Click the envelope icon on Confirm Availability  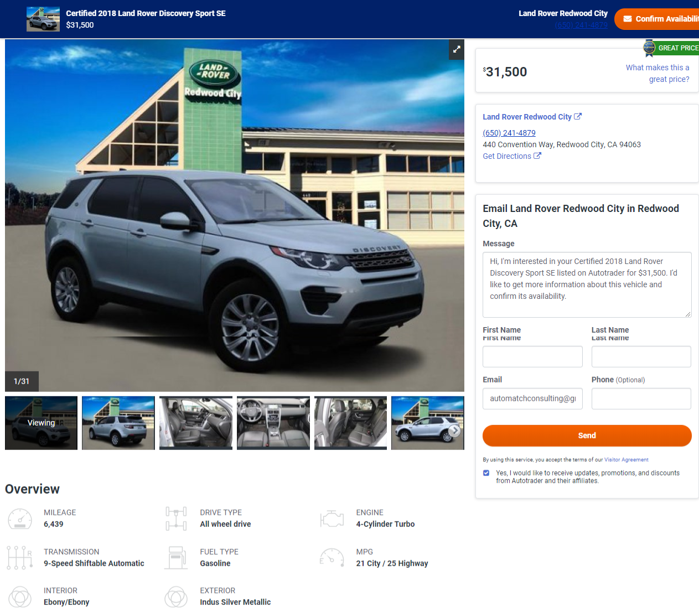coord(628,19)
